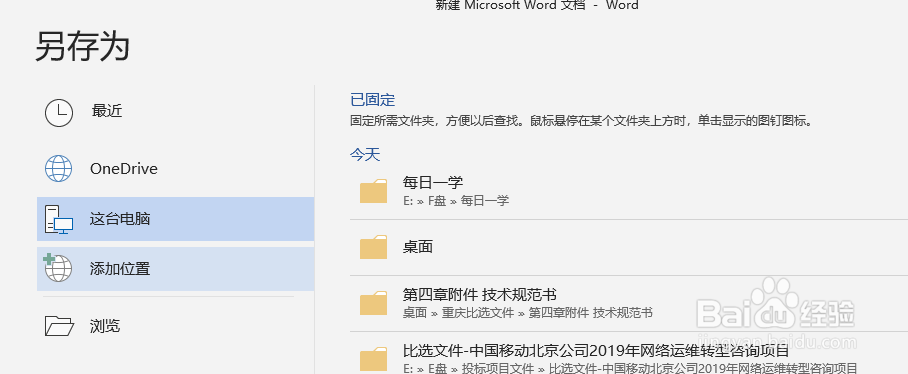Image resolution: width=908 pixels, height=374 pixels.
Task: Choose 添加位置 to add a place
Action: (x=175, y=269)
